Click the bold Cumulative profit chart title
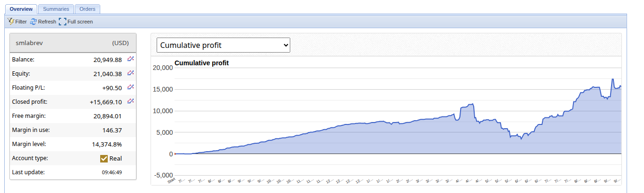The width and height of the screenshot is (644, 193). coord(201,63)
